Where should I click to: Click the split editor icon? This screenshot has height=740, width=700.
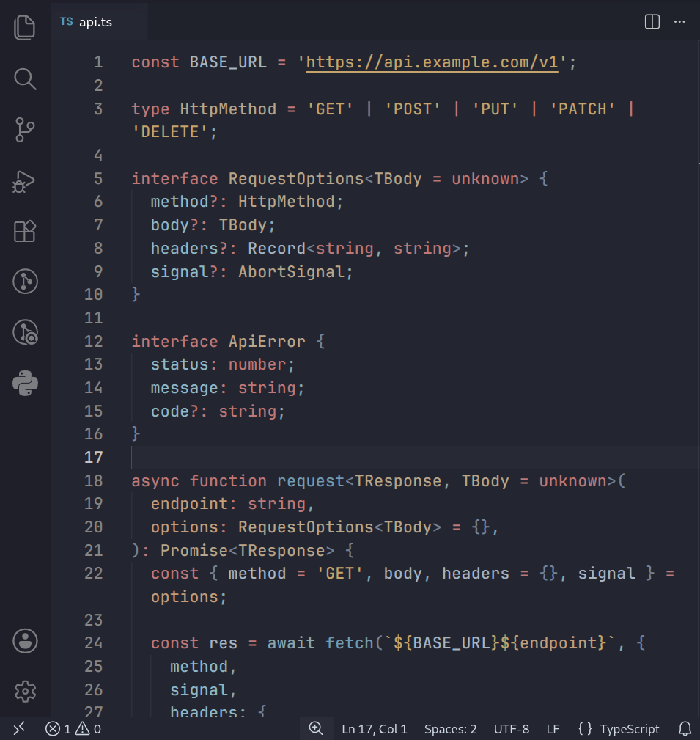click(x=652, y=22)
